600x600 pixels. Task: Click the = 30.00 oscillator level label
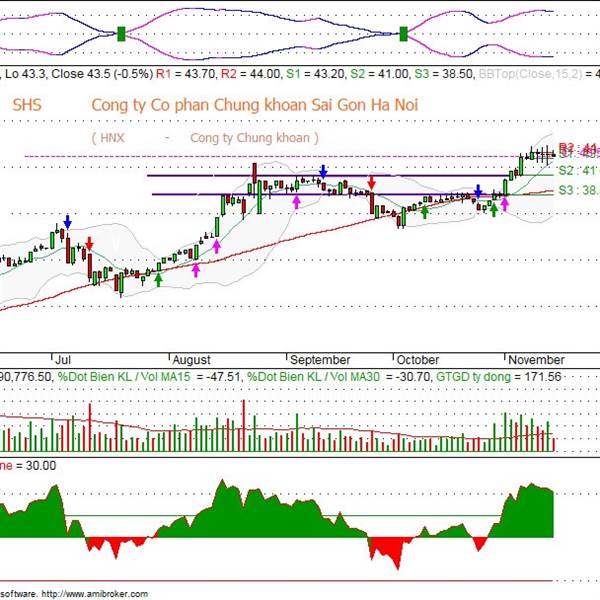pos(36,465)
